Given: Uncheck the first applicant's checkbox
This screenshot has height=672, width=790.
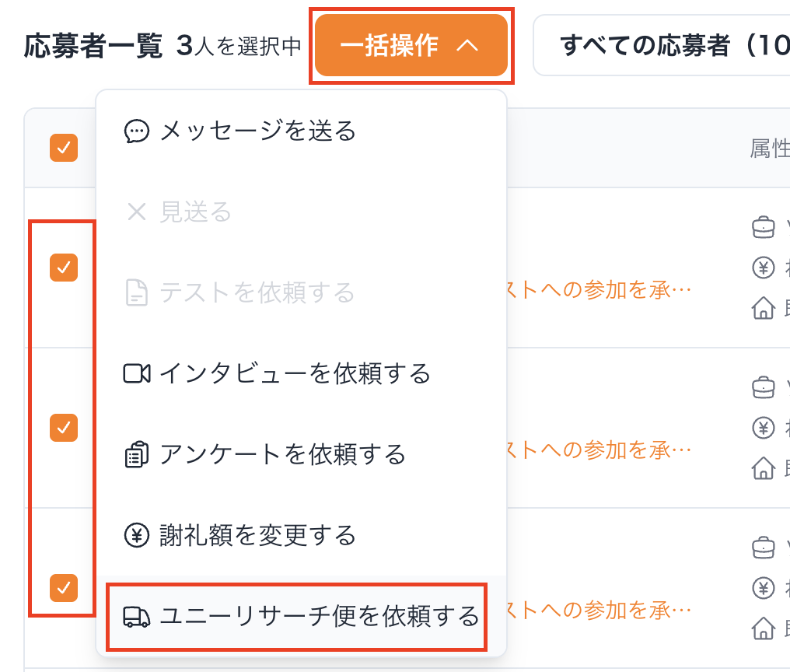Looking at the screenshot, I should [x=64, y=268].
